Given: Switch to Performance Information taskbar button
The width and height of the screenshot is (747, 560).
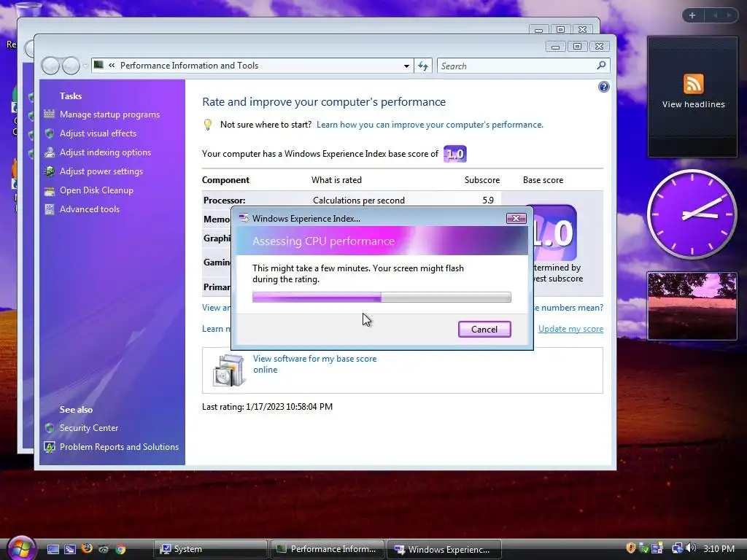Looking at the screenshot, I should [328, 549].
